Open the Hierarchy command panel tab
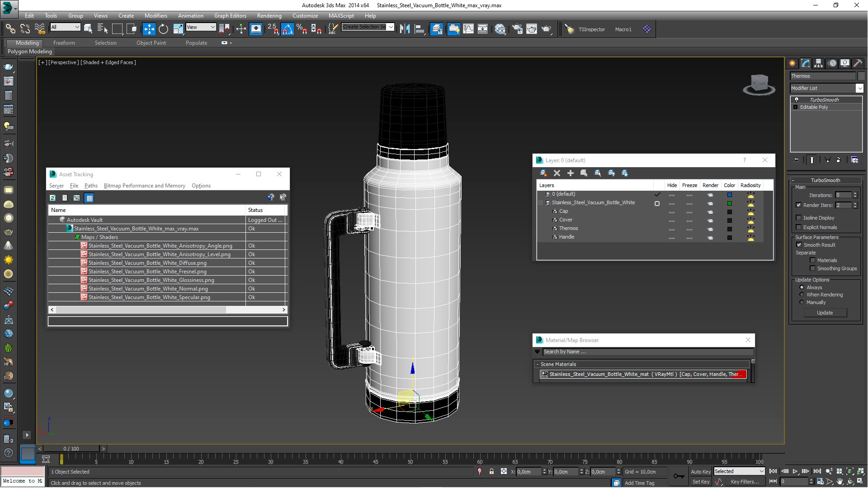 click(818, 63)
